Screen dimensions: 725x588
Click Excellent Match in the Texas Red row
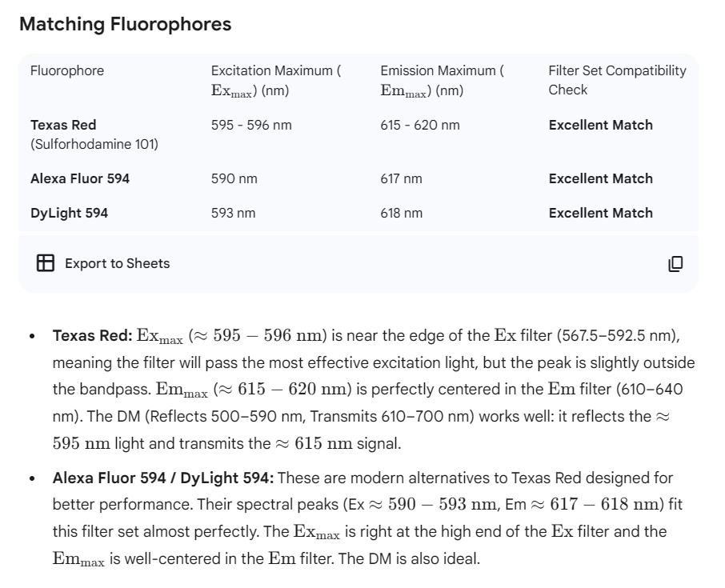click(600, 125)
